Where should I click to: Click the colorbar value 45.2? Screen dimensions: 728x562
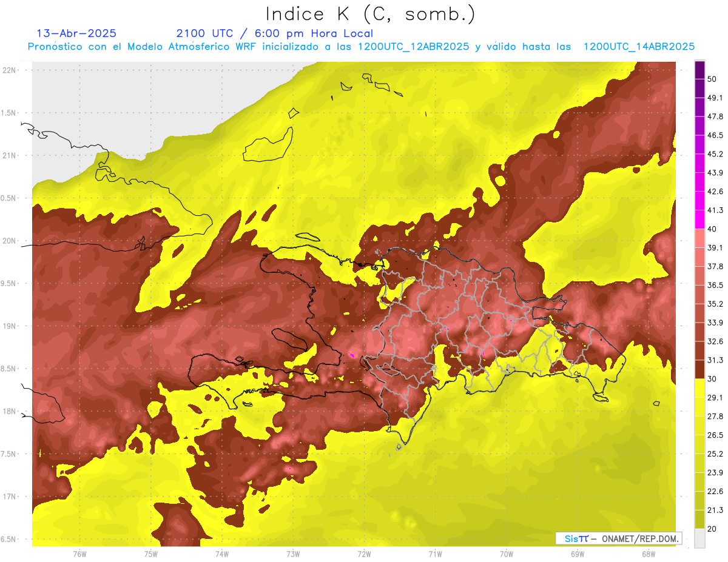(x=715, y=154)
